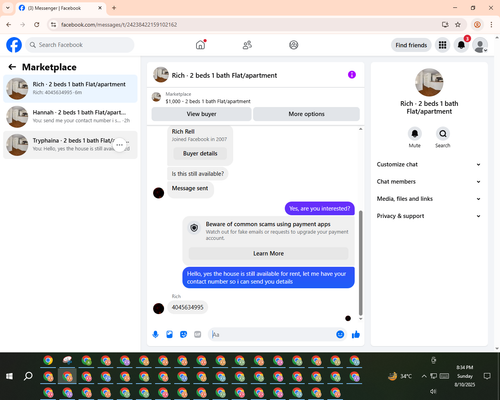This screenshot has width=500, height=400.
Task: Click the 'Yes, are you interested?' message
Action: point(320,209)
